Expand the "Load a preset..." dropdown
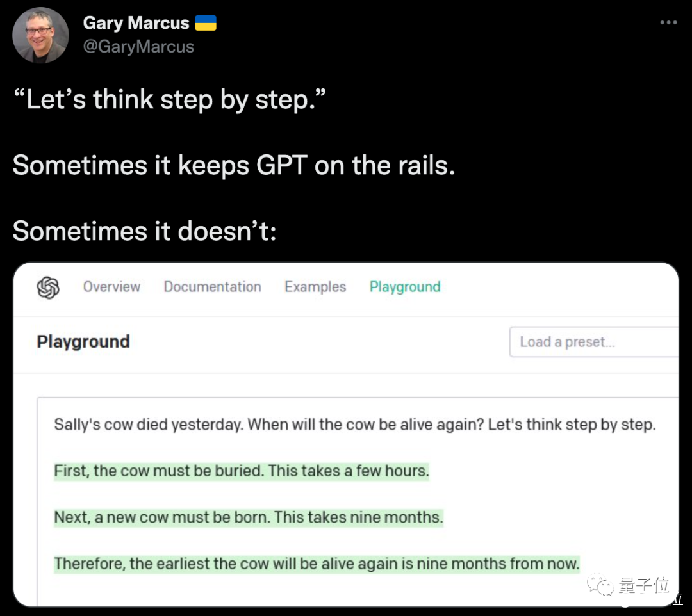Image resolution: width=692 pixels, height=616 pixels. coord(593,342)
